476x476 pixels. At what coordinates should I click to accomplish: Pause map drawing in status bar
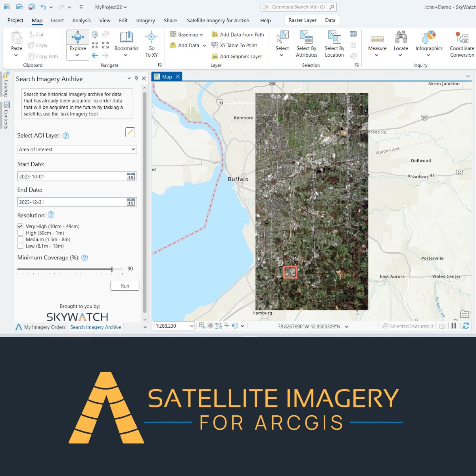coord(454,326)
